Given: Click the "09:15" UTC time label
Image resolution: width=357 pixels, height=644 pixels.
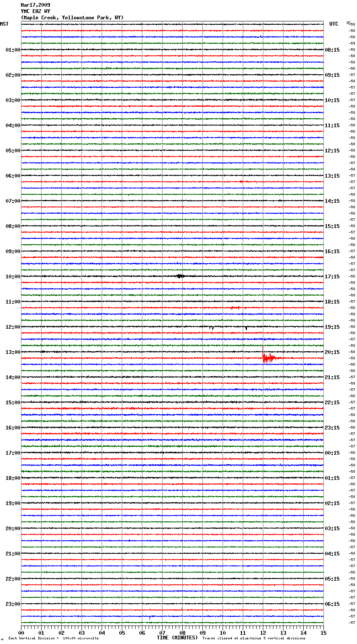Looking at the screenshot, I should click(x=332, y=75).
